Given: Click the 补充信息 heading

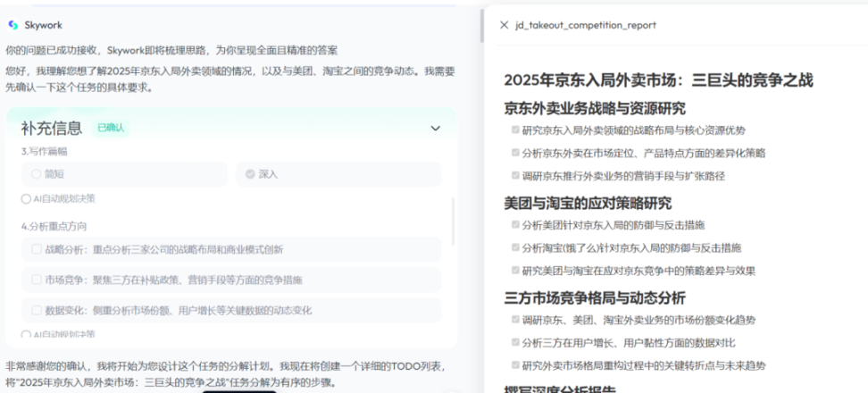Looking at the screenshot, I should tap(52, 129).
